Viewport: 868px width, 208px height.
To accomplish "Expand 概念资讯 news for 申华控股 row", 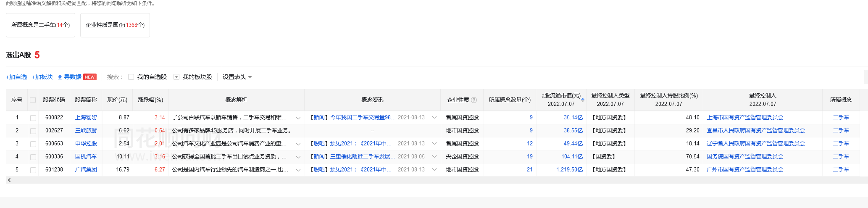I will pyautogui.click(x=434, y=144).
